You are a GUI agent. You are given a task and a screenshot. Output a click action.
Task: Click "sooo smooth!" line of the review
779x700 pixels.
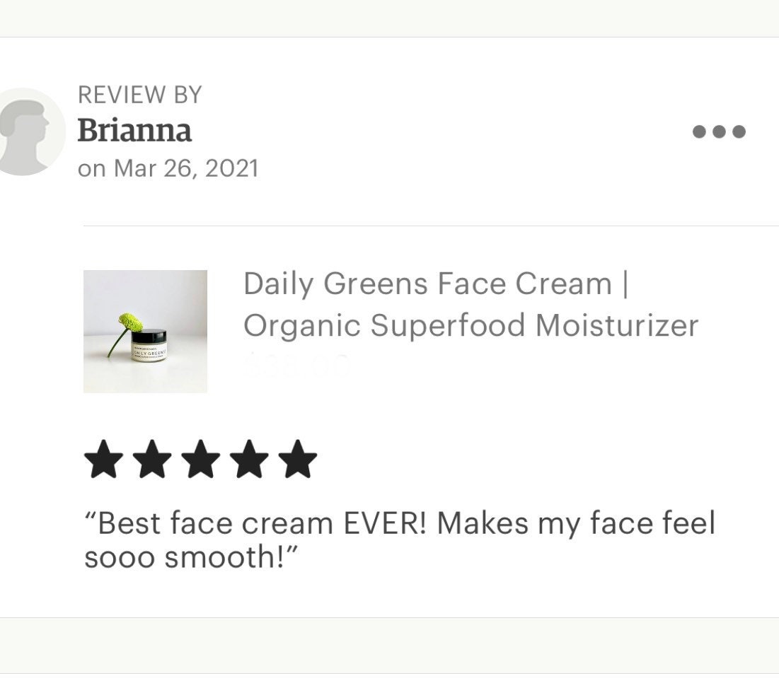[x=191, y=557]
